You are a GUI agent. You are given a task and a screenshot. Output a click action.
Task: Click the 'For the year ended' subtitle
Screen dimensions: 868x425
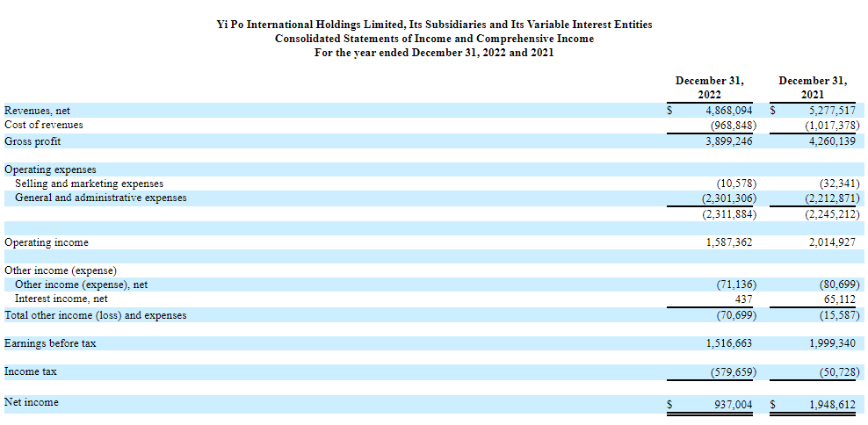[434, 53]
